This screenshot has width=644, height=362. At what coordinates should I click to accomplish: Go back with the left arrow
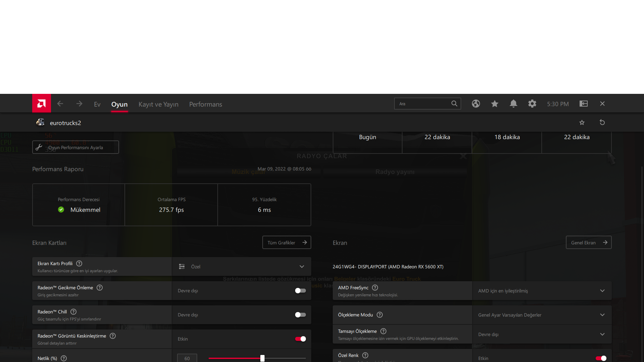[60, 104]
